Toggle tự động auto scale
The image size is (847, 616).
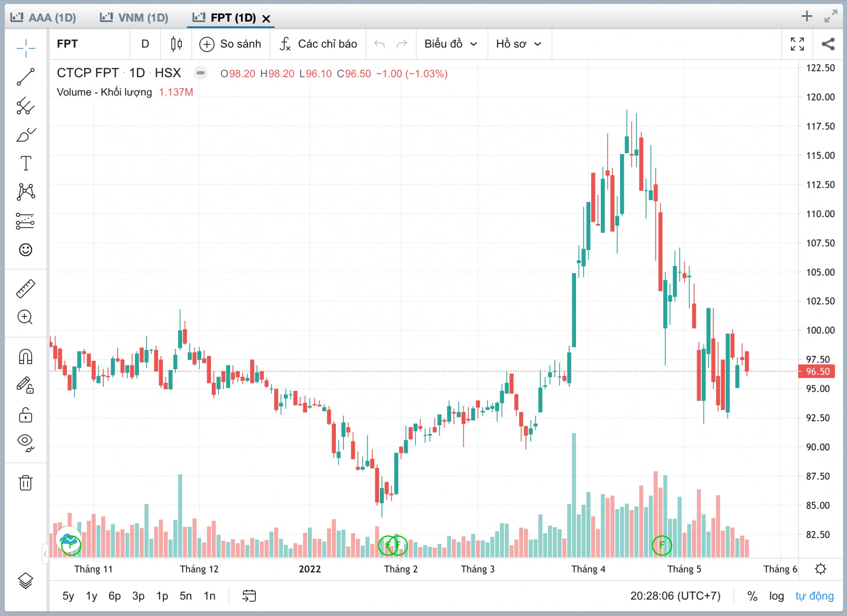coord(814,596)
